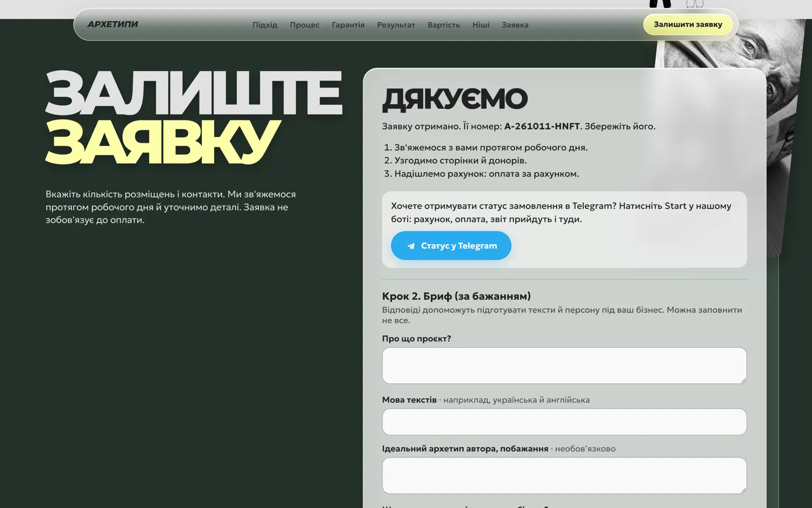Click the Залишити заявку button
The width and height of the screenshot is (812, 508).
coord(688,24)
